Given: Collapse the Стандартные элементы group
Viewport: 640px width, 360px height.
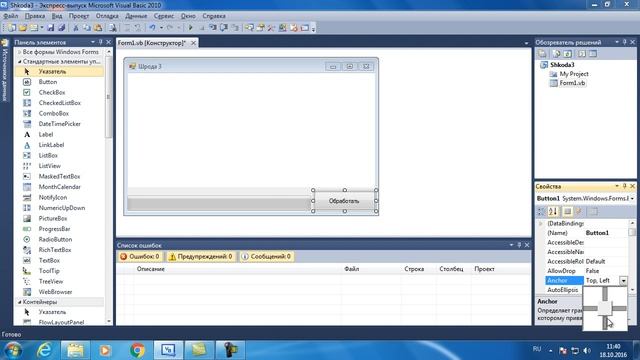Looking at the screenshot, I should 19,62.
